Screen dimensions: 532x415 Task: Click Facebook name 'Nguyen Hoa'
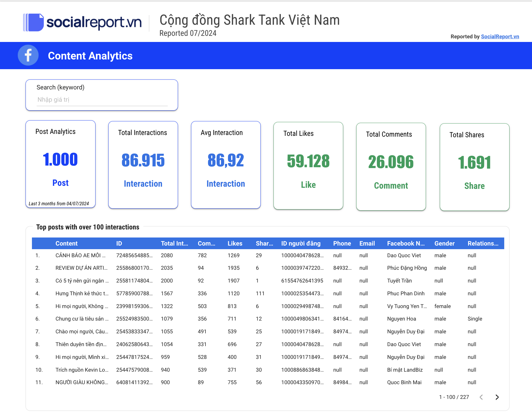pyautogui.click(x=401, y=319)
